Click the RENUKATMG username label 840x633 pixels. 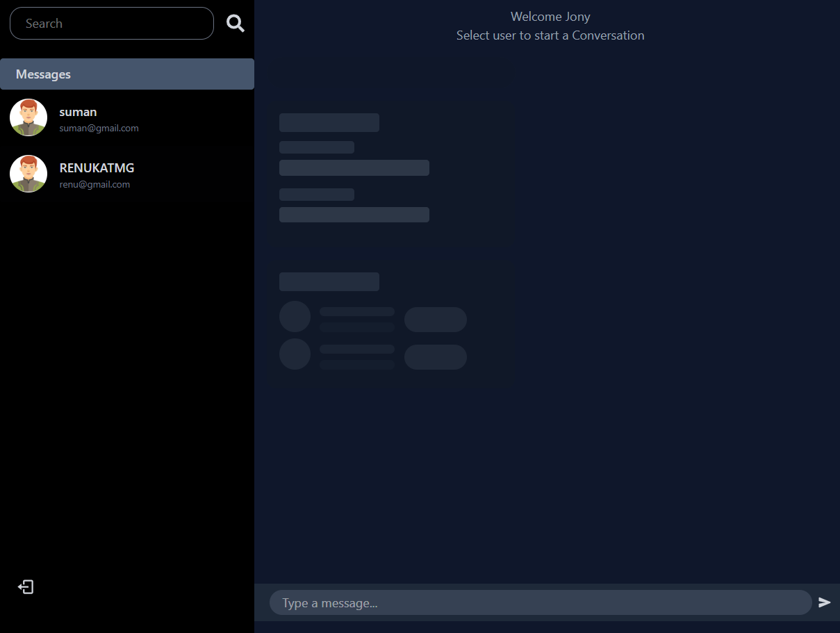(97, 168)
